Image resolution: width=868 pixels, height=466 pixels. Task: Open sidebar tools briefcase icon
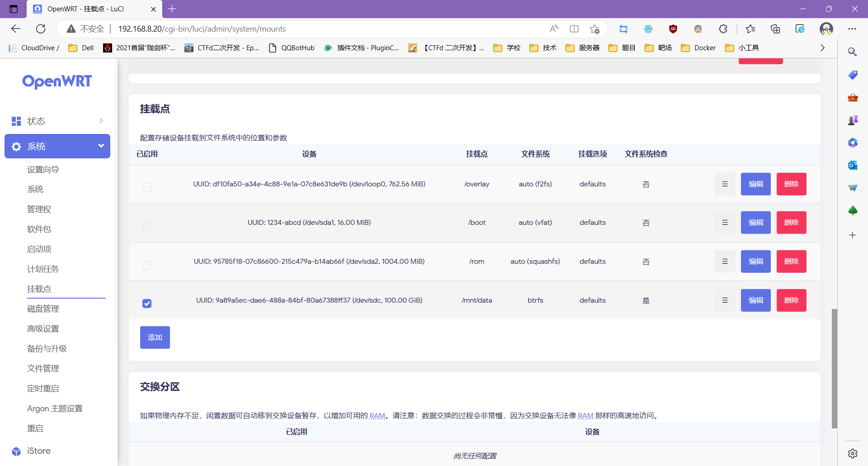(853, 97)
